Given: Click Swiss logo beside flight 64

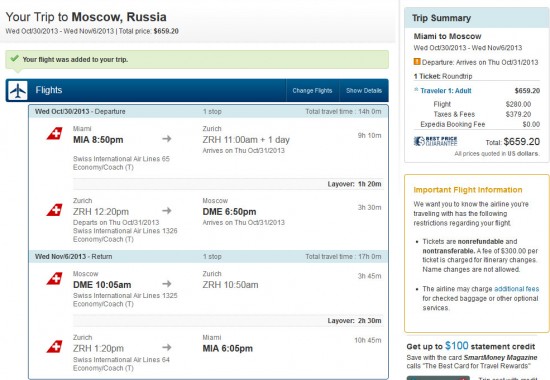Looking at the screenshot, I should 55,346.
